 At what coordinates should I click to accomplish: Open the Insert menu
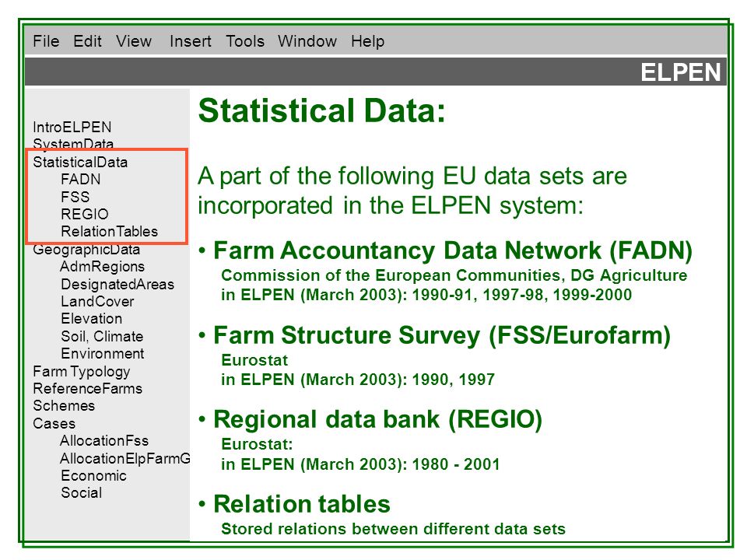click(191, 41)
